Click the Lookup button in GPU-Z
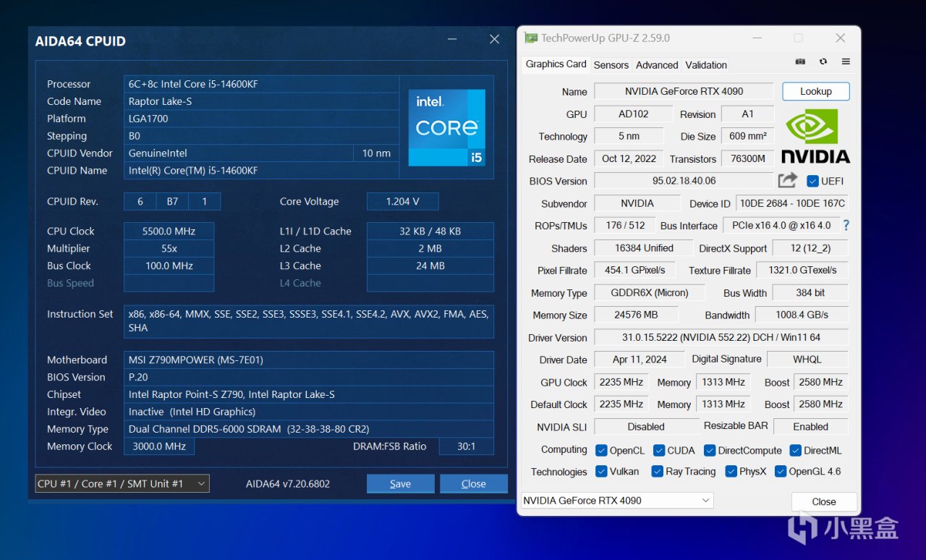Screen dimensions: 926x560 click(x=816, y=91)
